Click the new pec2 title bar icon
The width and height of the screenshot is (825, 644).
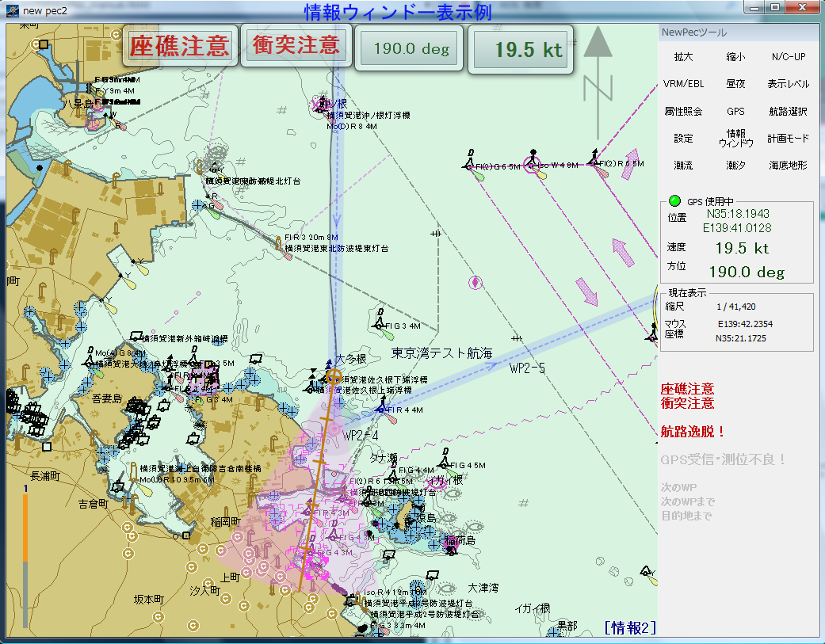pyautogui.click(x=13, y=10)
